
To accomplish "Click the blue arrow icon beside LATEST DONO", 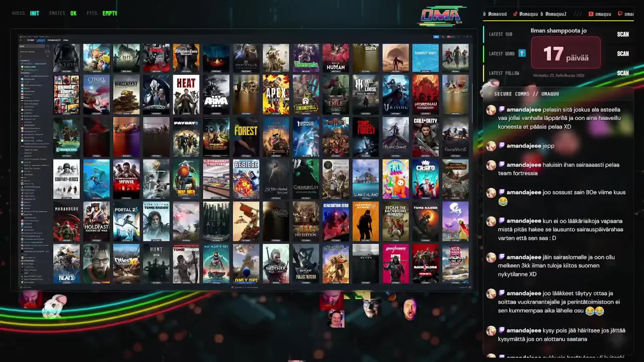I will 522,53.
